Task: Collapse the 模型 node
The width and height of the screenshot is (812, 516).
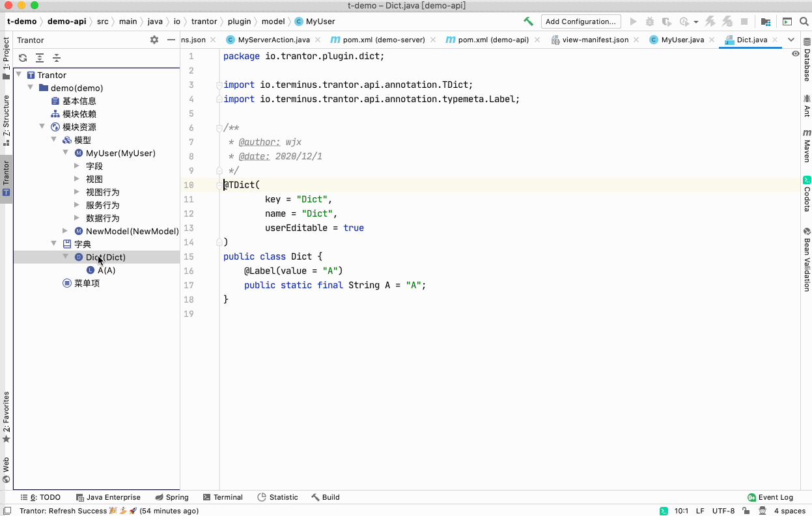Action: 53,140
